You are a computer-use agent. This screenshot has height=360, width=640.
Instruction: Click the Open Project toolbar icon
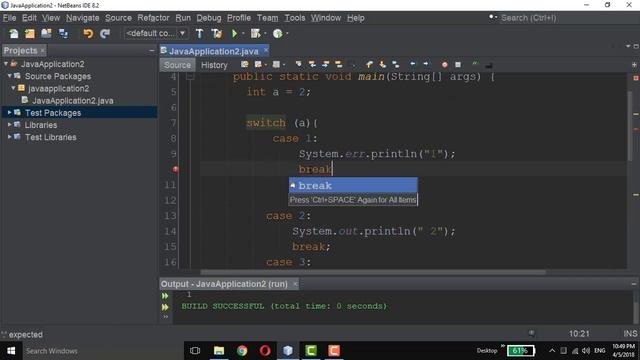click(x=46, y=33)
